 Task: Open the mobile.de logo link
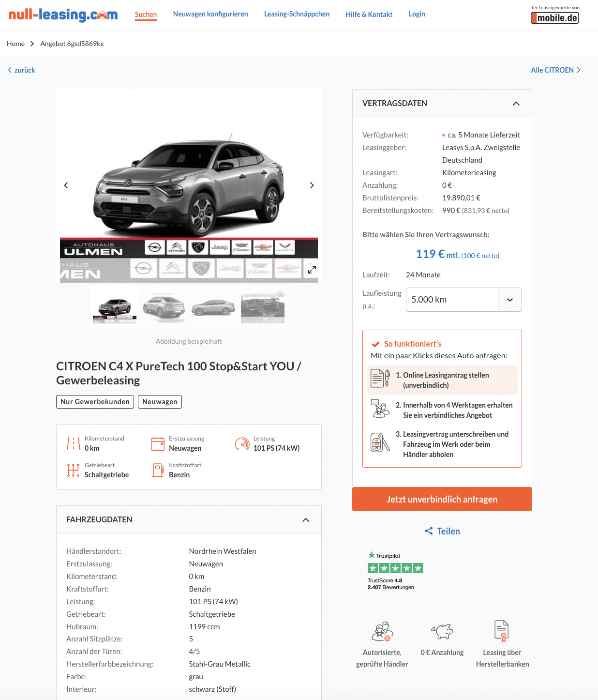[x=555, y=18]
